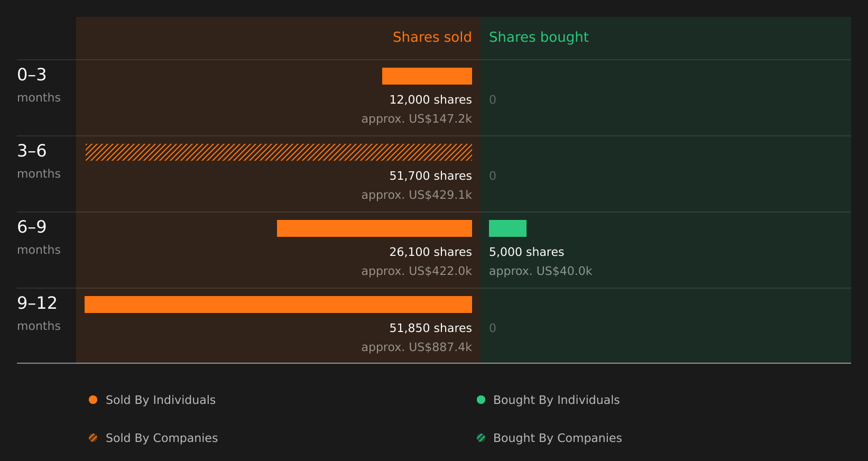Click the 26,100 shares value
868x461 pixels.
pyautogui.click(x=431, y=252)
